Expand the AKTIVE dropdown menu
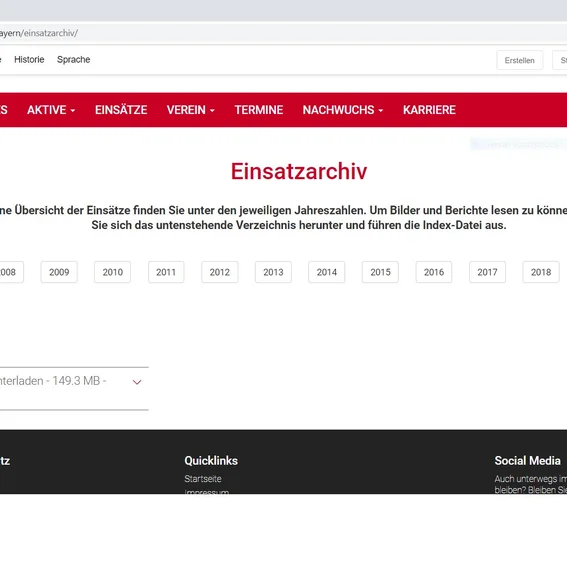Viewport: 567px width, 567px height. 51,110
